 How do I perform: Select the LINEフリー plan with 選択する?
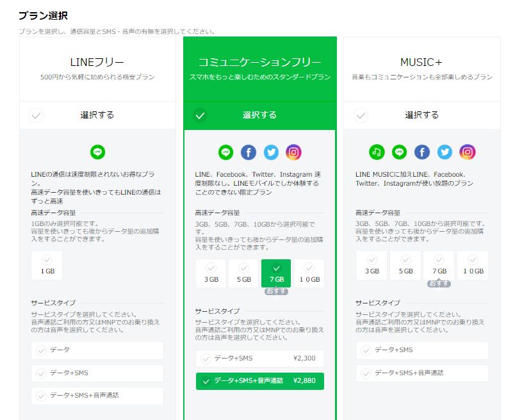coord(97,115)
